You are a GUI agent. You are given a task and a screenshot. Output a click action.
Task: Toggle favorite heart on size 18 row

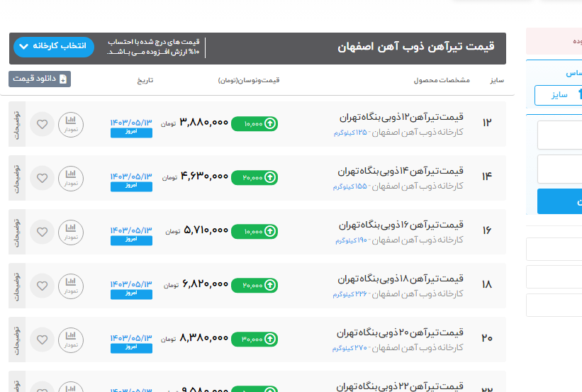click(x=42, y=286)
